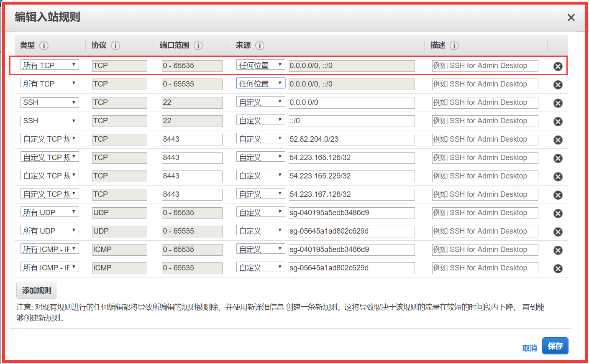Screen dimensions: 589x364
Task: Click the blue 保存 button
Action: click(555, 346)
